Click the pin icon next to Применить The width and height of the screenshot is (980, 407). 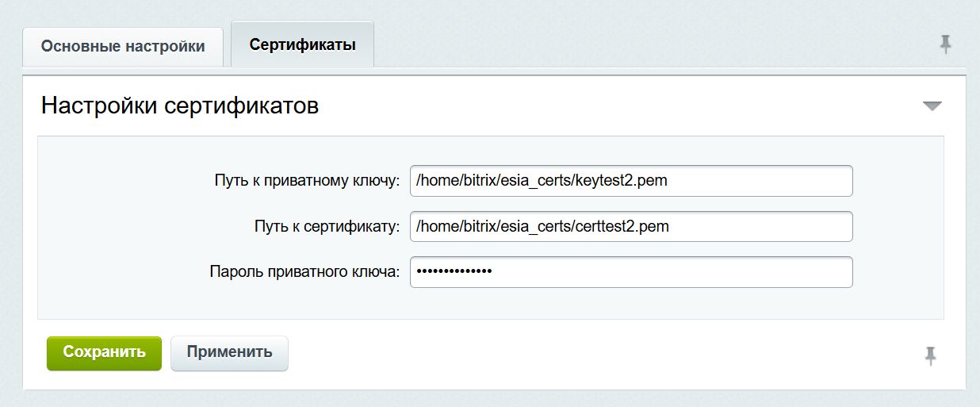pos(931,356)
